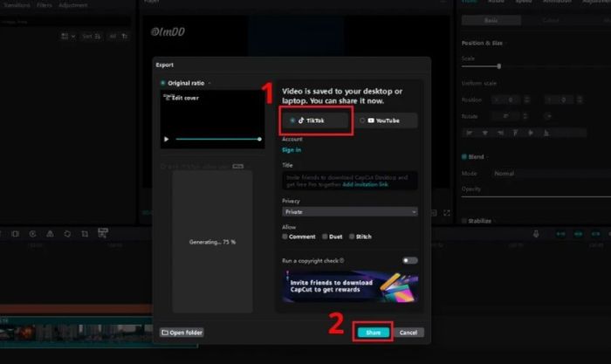Collapse the Position & Size section arrow
611x364 pixels.
507,43
